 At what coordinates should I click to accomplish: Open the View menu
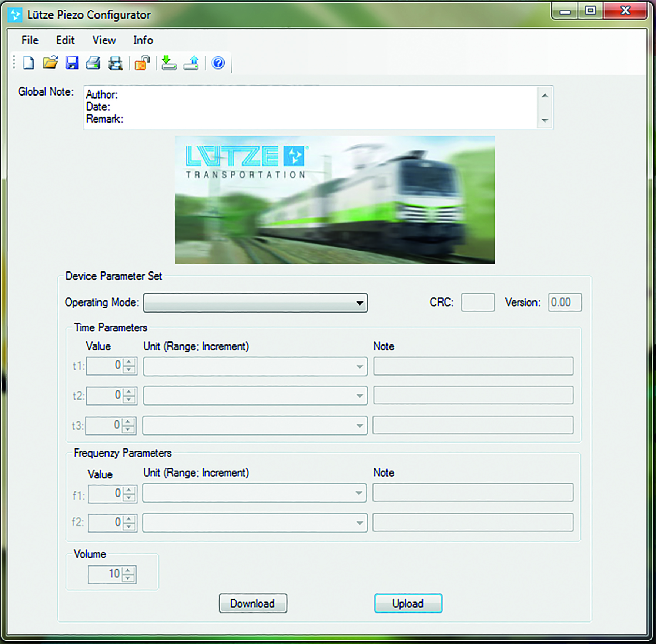tap(104, 40)
